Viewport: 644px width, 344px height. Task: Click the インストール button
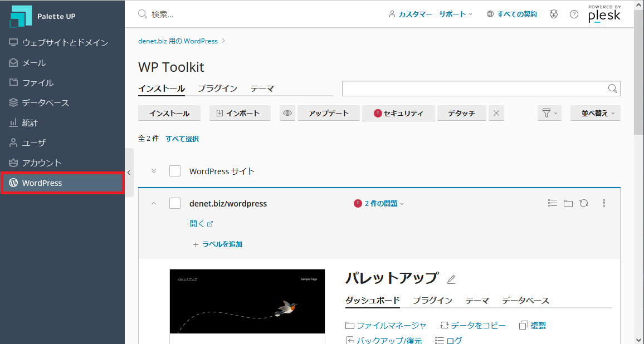pyautogui.click(x=169, y=114)
